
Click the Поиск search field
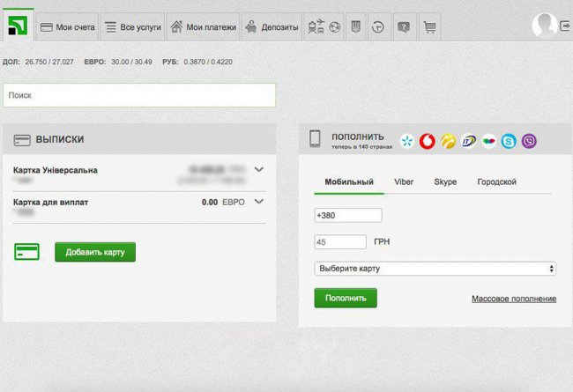pyautogui.click(x=138, y=94)
